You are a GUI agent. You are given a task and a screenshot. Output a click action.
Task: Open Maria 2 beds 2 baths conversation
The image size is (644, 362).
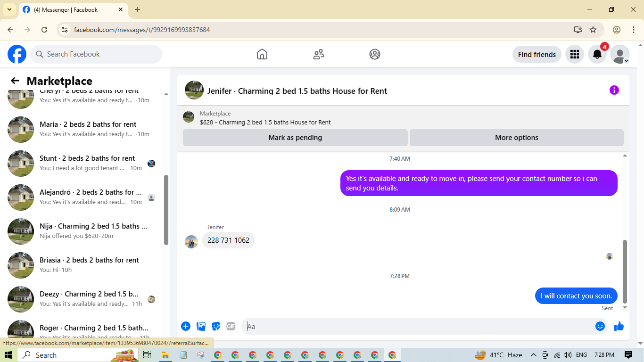tap(82, 129)
